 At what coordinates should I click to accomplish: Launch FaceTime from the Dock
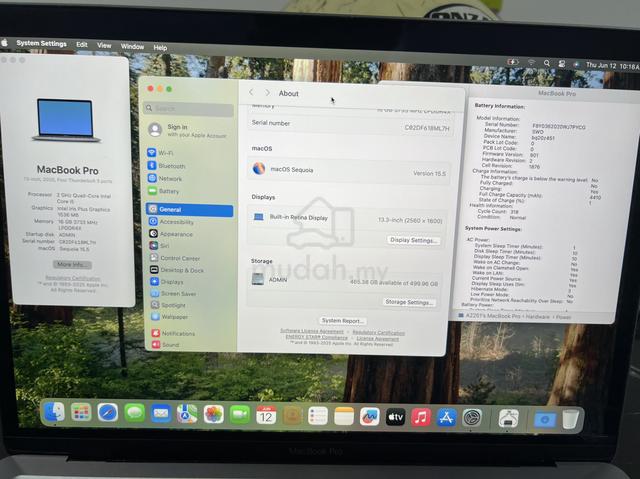coord(240,415)
